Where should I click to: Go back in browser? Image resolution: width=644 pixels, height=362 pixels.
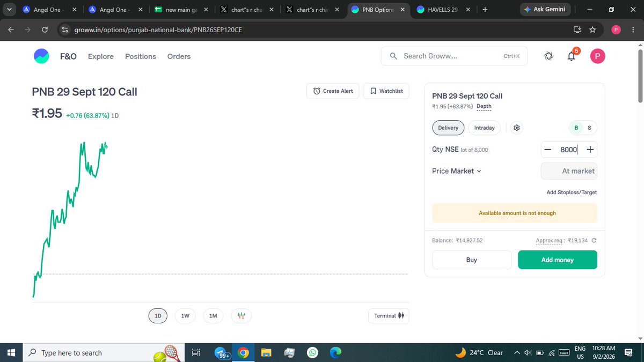[11, 29]
